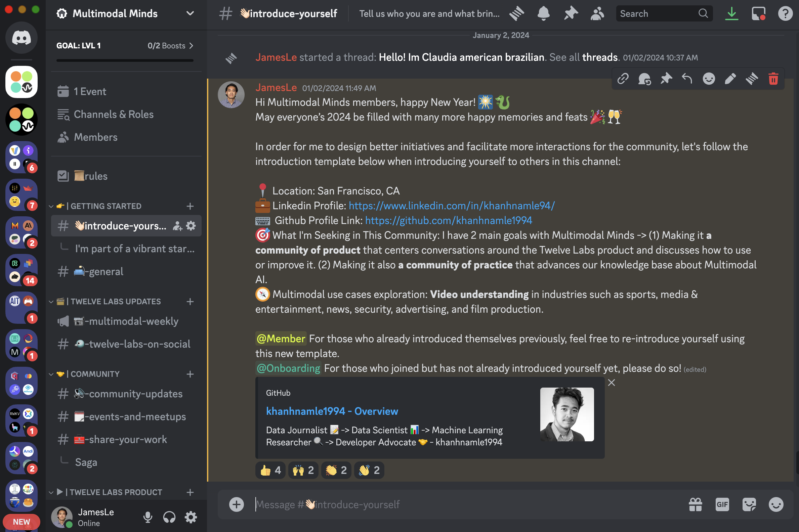Click the edit message pencil icon
The width and height of the screenshot is (799, 532).
[730, 79]
